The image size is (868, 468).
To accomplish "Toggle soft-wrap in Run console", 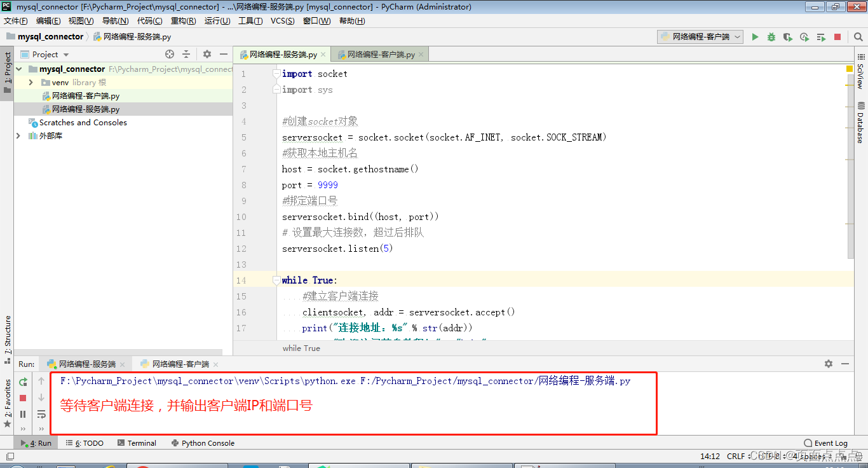I will pos(41,414).
